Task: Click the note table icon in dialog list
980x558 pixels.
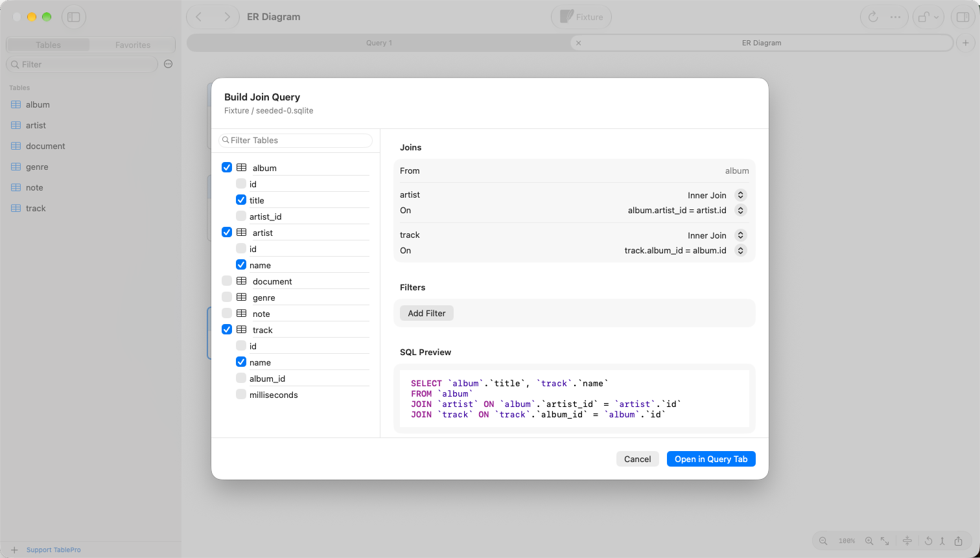Action: (242, 313)
